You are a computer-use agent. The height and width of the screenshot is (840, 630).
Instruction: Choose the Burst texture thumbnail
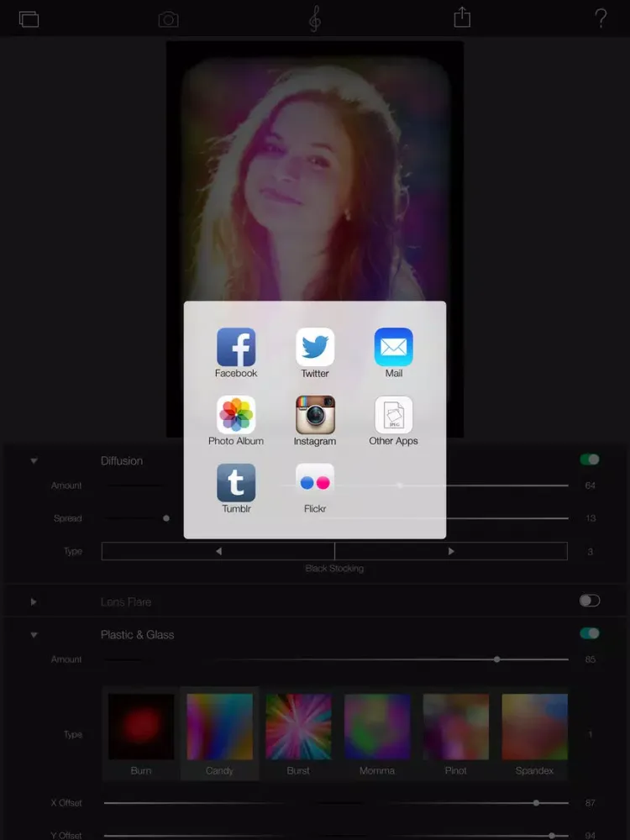click(298, 727)
